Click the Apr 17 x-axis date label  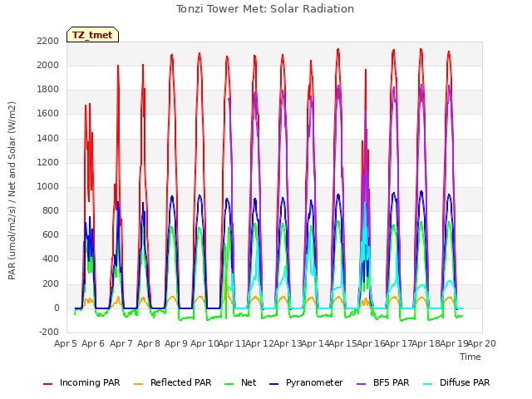[399, 343]
